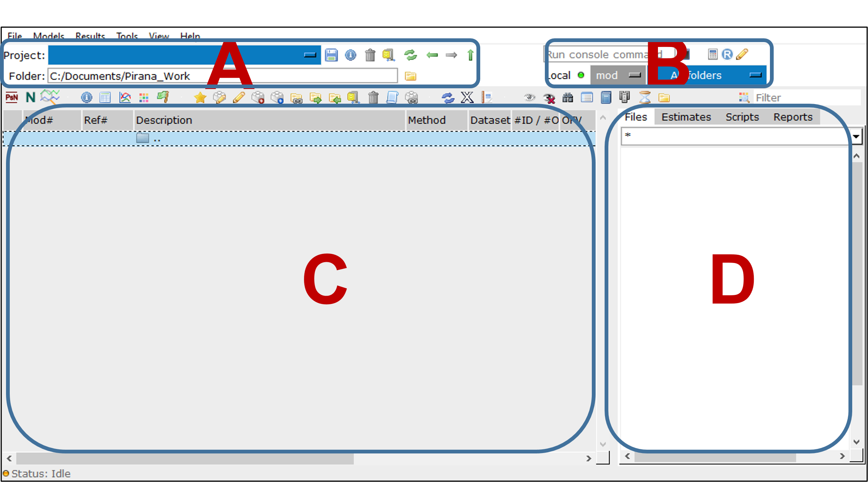868x482 pixels.
Task: Click the blue book icon
Action: point(606,98)
